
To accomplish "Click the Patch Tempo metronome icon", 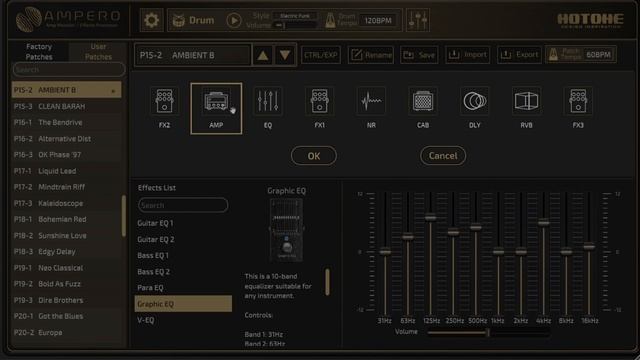I will [x=553, y=55].
